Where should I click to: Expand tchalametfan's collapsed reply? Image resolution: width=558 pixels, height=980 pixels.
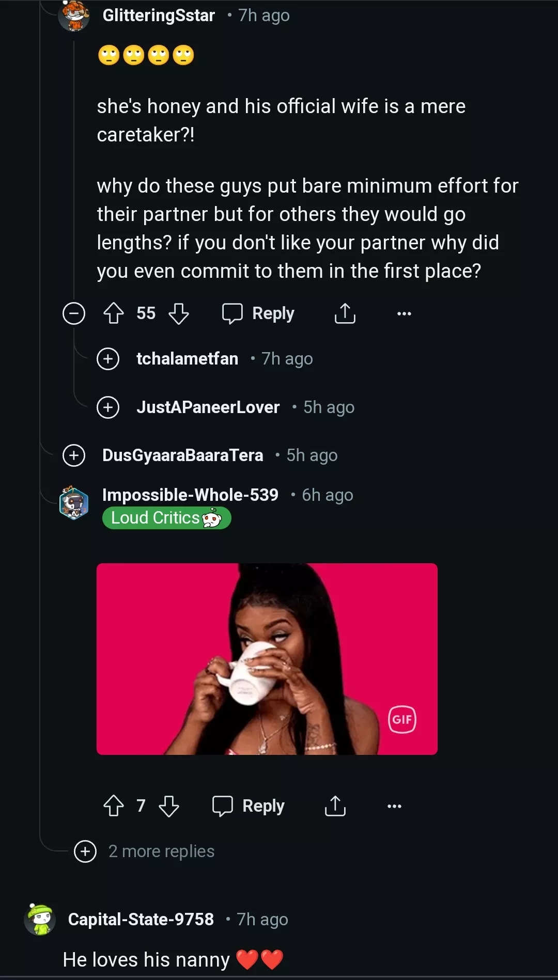pos(108,358)
